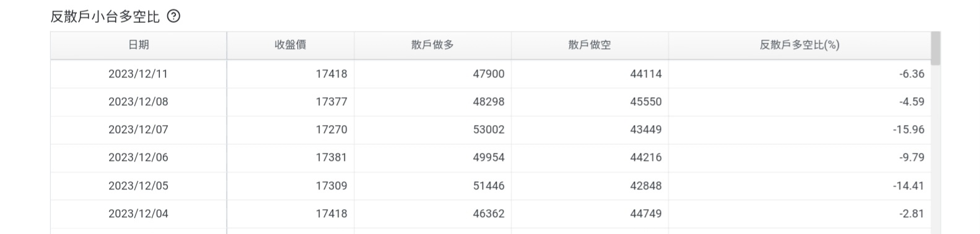The width and height of the screenshot is (980, 234).
Task: Click the -14.41 ratio value cell
Action: pos(800,186)
